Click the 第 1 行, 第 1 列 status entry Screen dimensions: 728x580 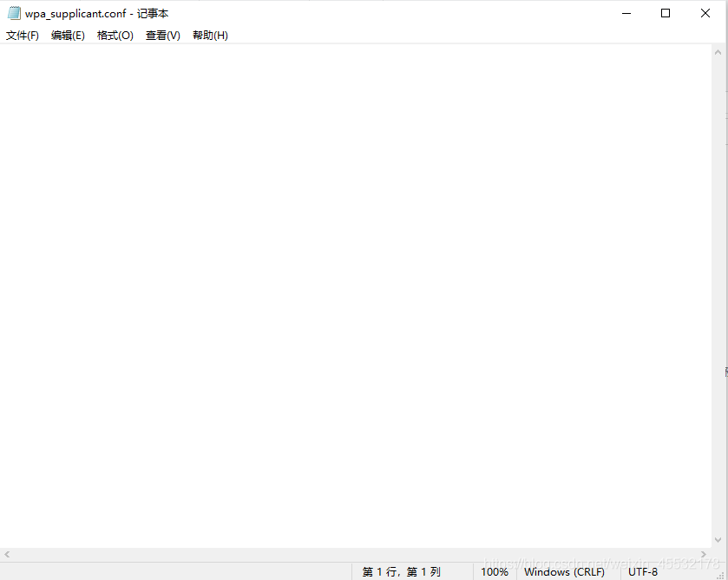[401, 571]
